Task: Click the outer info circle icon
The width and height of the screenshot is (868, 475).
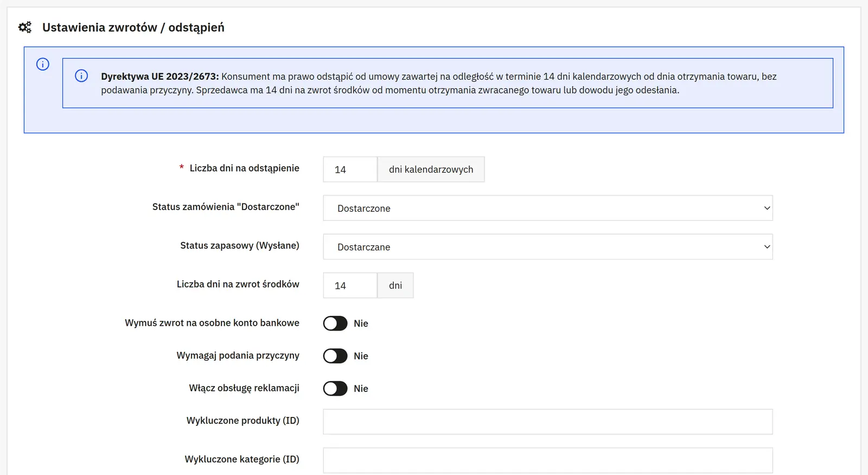Action: (43, 64)
